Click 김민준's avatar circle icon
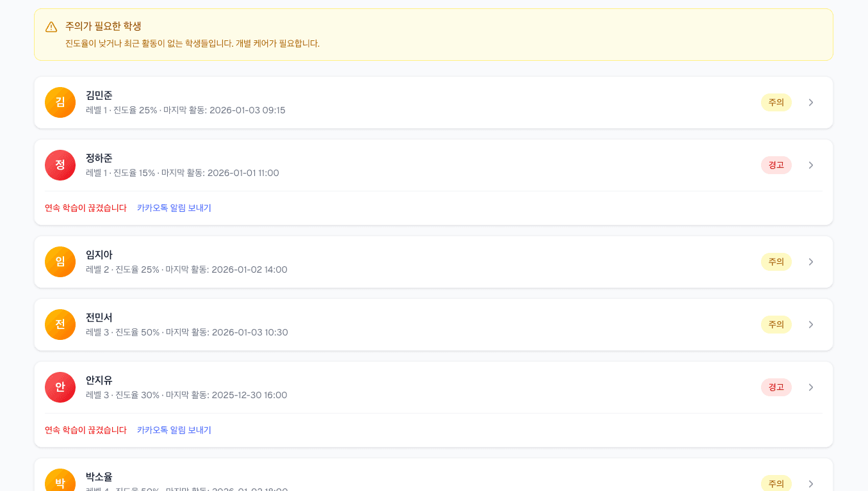 [60, 102]
